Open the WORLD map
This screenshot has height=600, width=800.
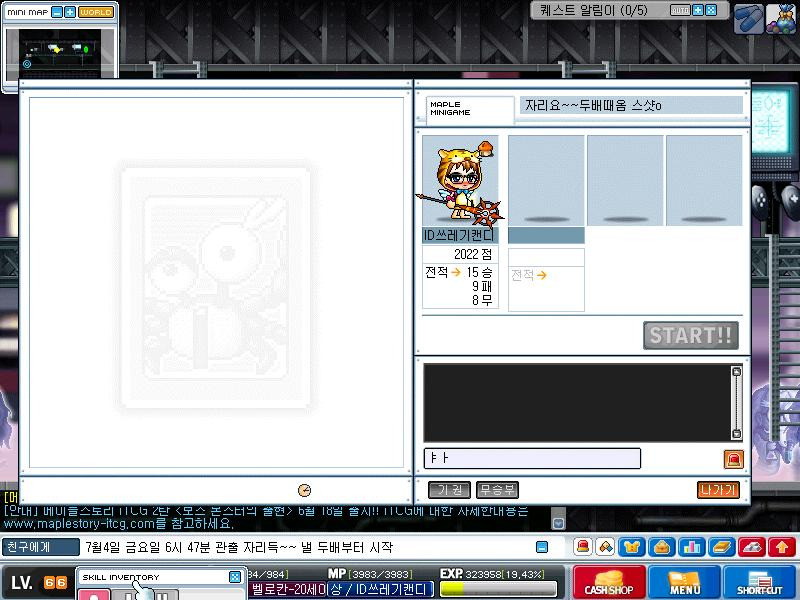click(96, 12)
